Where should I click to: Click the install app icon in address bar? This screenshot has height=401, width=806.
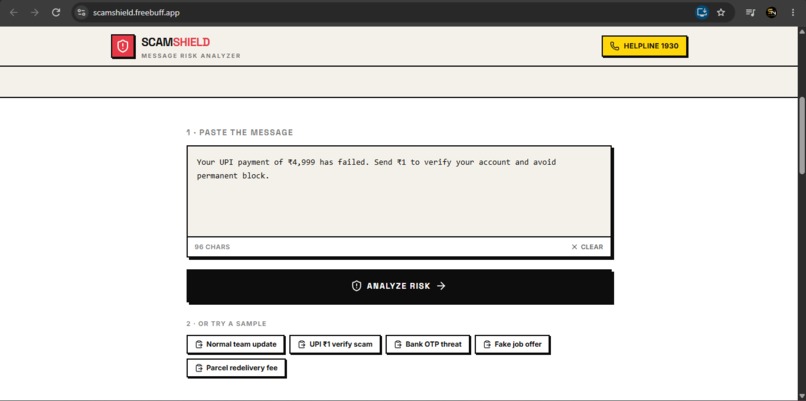[702, 12]
